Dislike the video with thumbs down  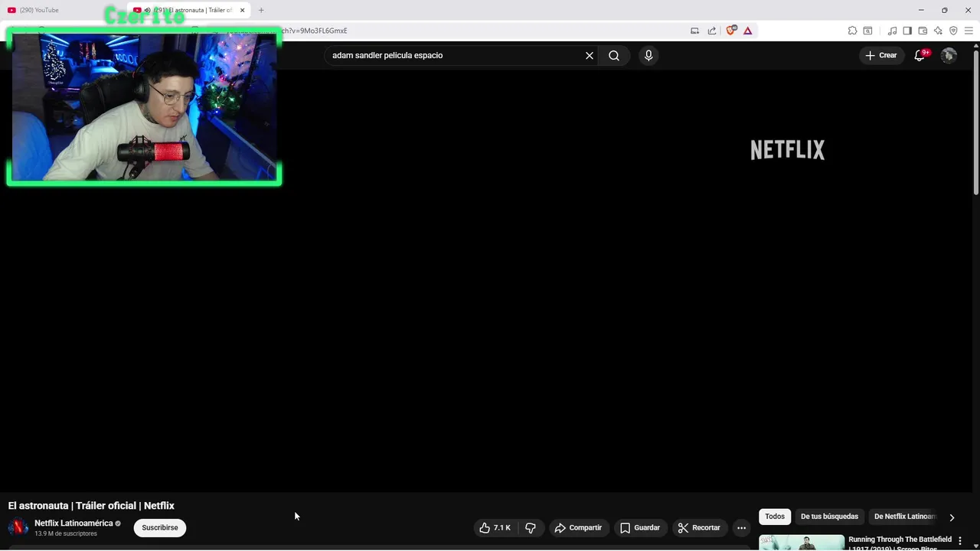531,527
